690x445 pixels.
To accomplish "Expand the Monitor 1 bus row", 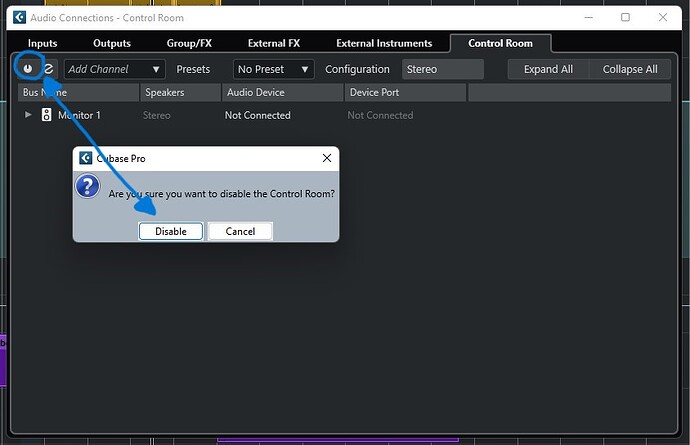I will click(28, 115).
